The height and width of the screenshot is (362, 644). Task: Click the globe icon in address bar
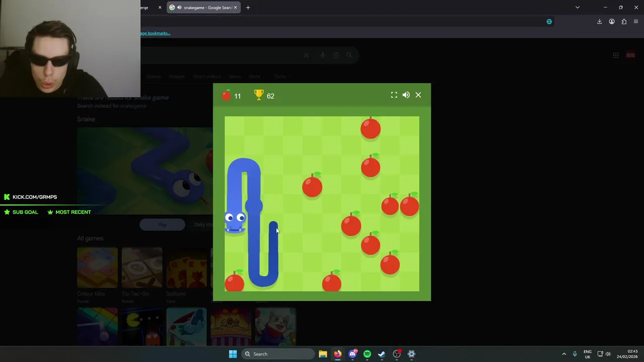pyautogui.click(x=549, y=22)
